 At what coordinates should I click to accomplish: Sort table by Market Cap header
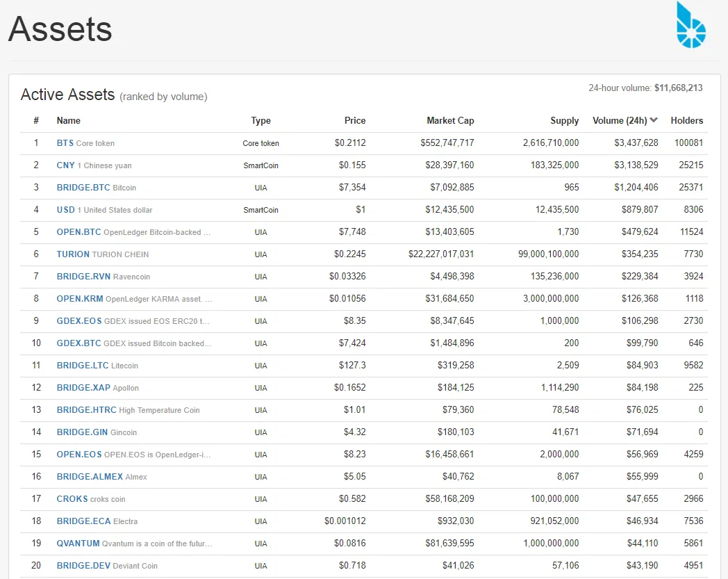450,121
